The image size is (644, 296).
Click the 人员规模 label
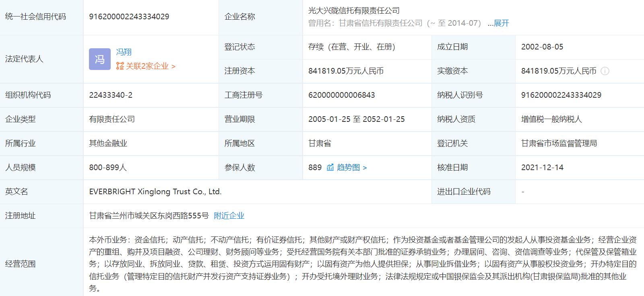(20, 167)
